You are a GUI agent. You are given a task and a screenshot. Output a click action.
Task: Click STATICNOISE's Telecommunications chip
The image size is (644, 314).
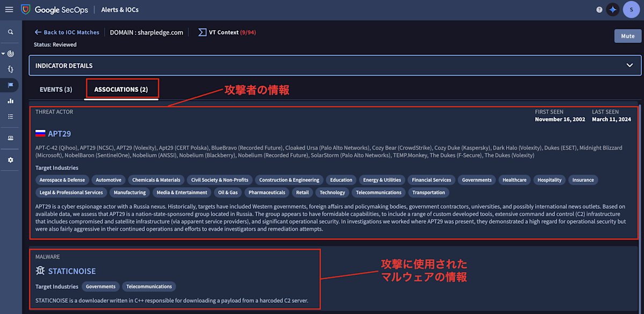pos(149,287)
